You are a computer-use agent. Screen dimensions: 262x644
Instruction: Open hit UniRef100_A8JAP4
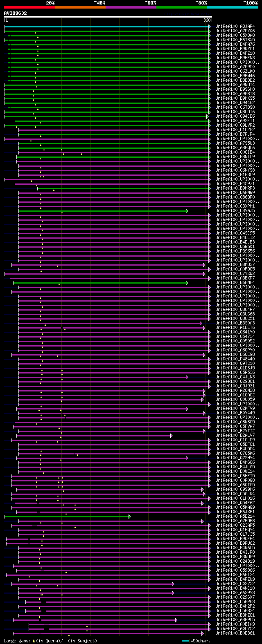(x=235, y=27)
